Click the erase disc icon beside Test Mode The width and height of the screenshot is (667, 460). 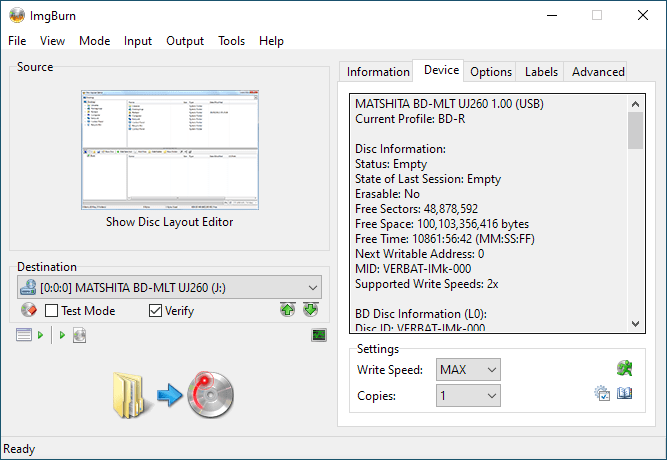click(x=29, y=310)
